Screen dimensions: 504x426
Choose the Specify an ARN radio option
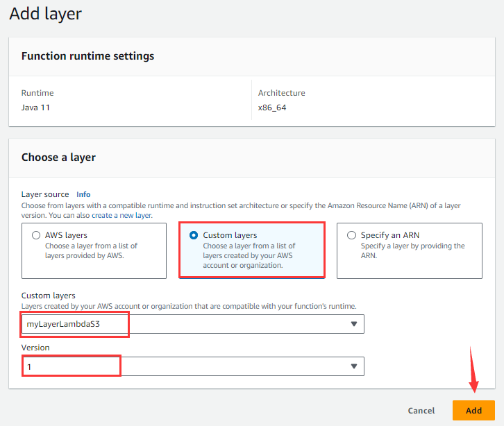(351, 235)
